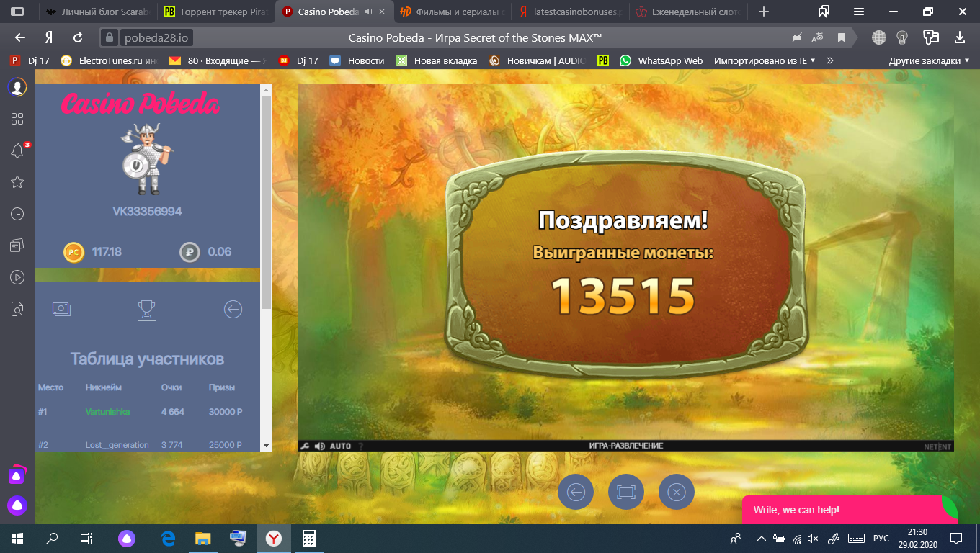Open the Write, we can help chat

point(796,510)
